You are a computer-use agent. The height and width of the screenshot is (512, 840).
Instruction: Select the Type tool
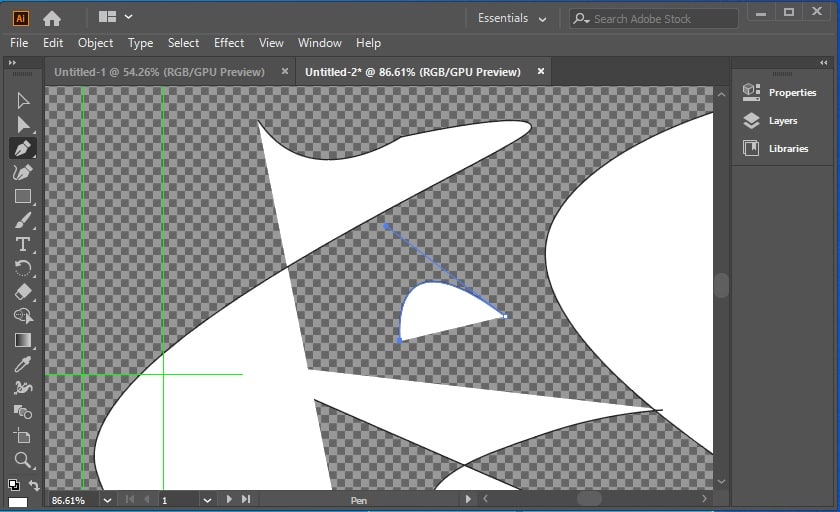[22, 244]
